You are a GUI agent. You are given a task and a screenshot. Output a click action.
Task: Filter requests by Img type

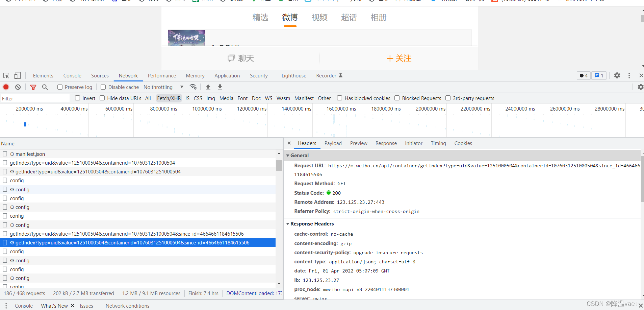tap(211, 98)
